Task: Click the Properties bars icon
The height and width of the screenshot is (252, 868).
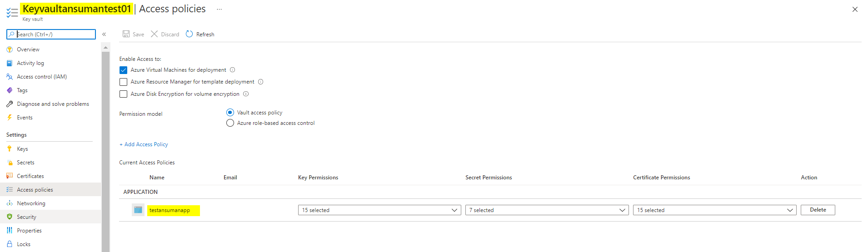Action: 10,231
